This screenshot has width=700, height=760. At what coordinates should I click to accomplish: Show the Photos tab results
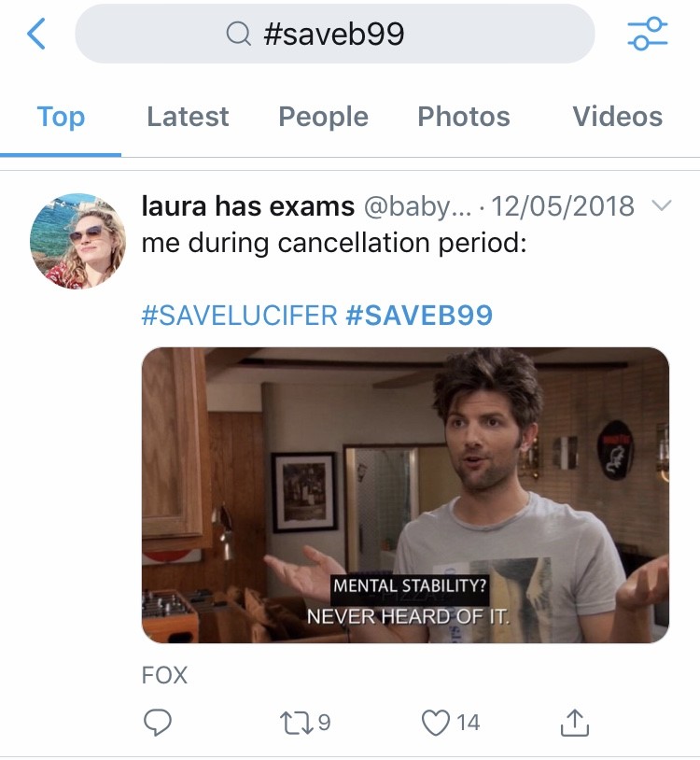coord(464,117)
